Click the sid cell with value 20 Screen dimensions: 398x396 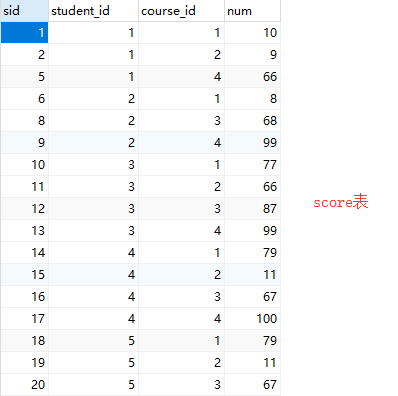[24, 385]
